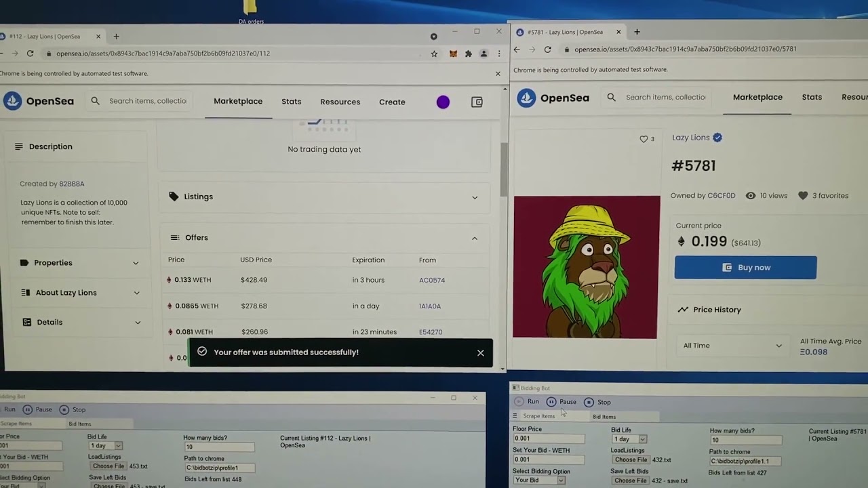This screenshot has width=868, height=488.
Task: Switch to Bid Items tab in right bot
Action: click(604, 417)
